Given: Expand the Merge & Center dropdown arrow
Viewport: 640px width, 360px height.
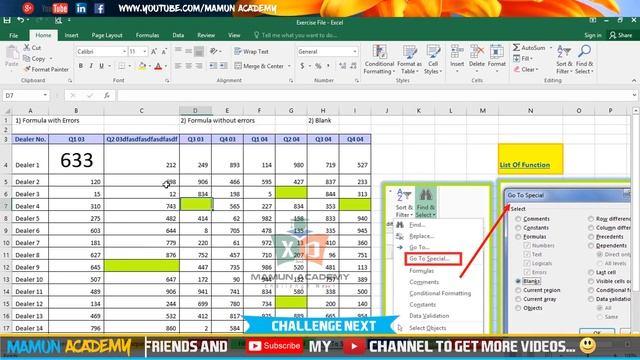Looking at the screenshot, I should tap(289, 66).
